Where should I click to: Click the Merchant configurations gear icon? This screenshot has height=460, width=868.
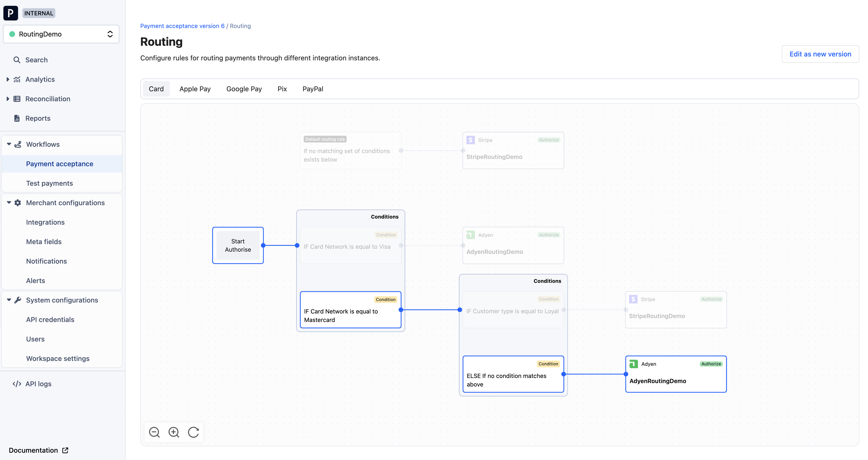[18, 203]
